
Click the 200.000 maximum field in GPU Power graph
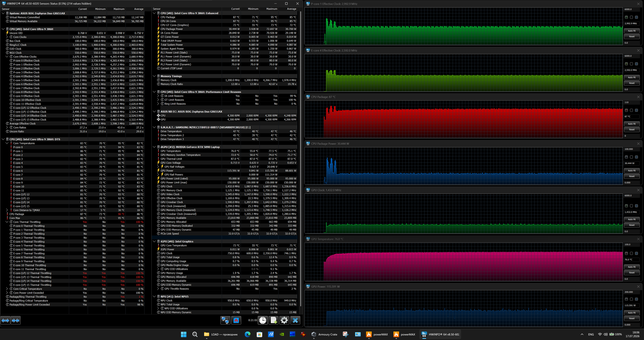coord(632,292)
